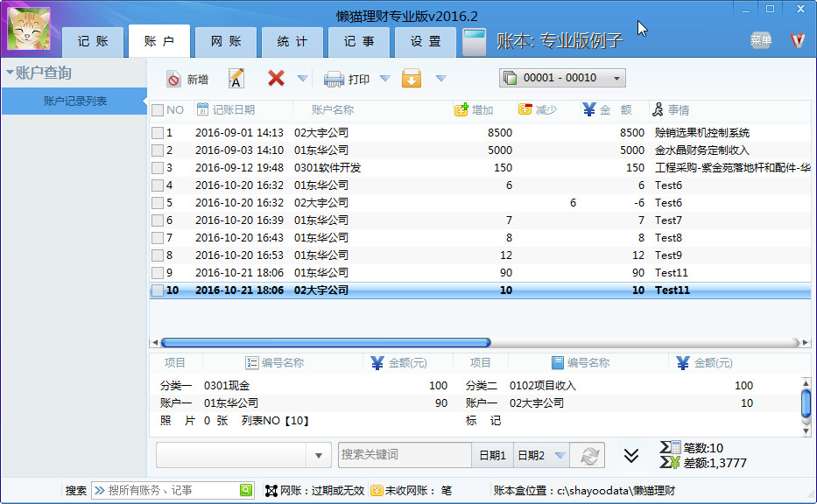Click the left 编号名称 list icon
Viewport: 817px width, 504px height.
(x=252, y=363)
